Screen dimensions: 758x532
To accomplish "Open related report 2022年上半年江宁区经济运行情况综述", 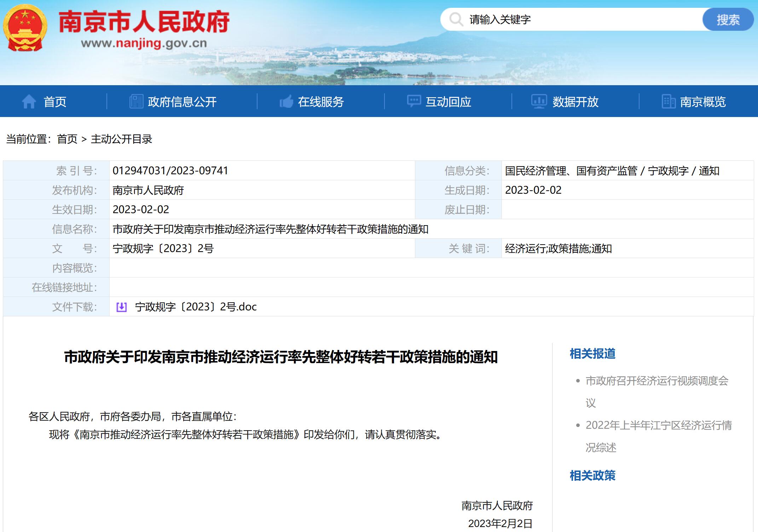I will tap(659, 436).
